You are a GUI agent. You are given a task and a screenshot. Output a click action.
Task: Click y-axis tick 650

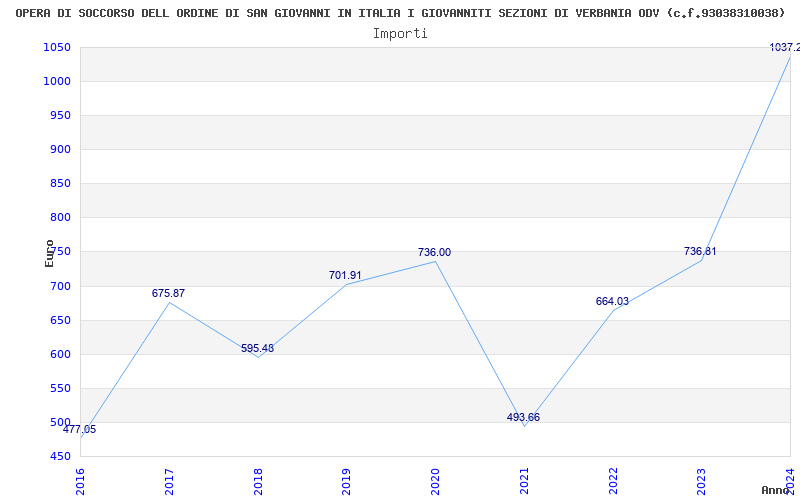click(x=61, y=320)
